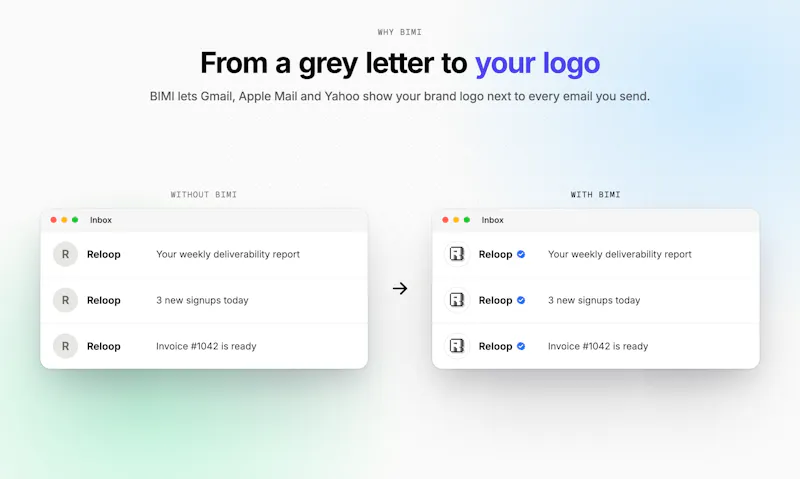800x479 pixels.
Task: Click Inbox title in Without BIMI window
Action: [x=101, y=220]
